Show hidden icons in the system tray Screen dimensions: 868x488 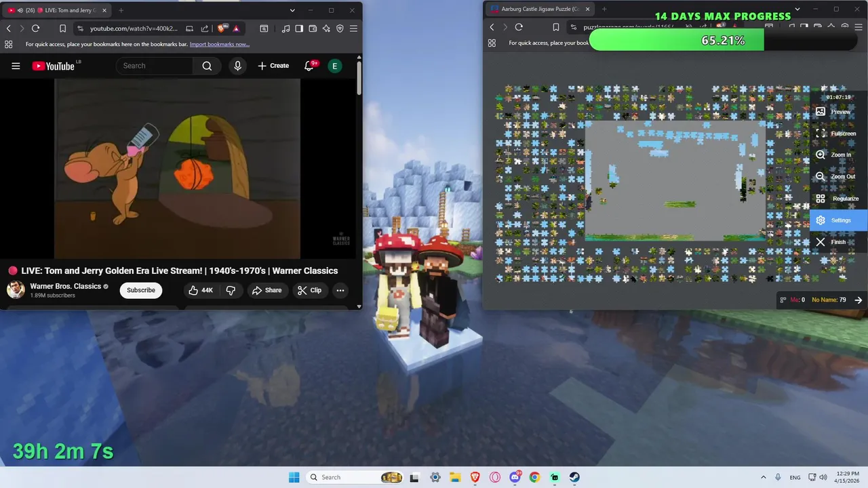pos(763,477)
